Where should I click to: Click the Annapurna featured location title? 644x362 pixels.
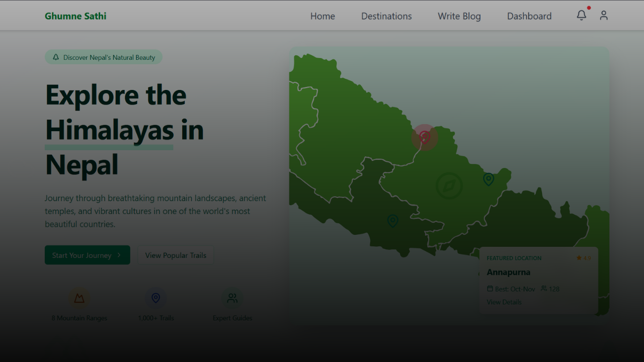(x=508, y=273)
